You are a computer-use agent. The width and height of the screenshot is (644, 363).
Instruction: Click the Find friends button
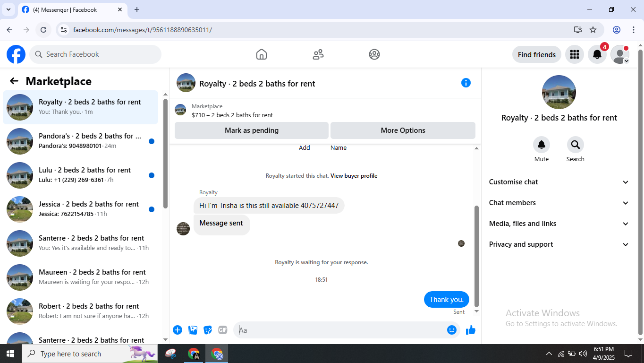(537, 54)
